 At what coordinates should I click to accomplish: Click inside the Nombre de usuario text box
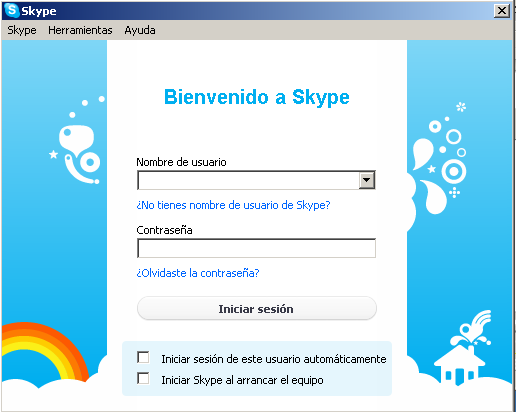[x=248, y=180]
